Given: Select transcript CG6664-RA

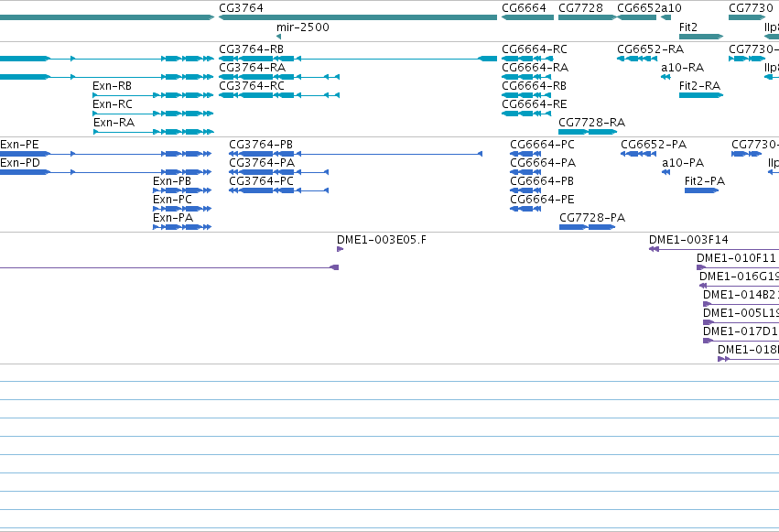Looking at the screenshot, I should 526,77.
